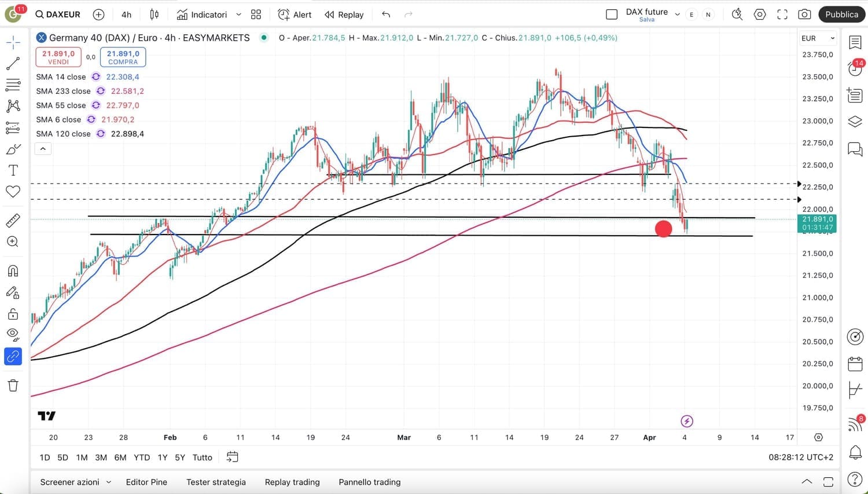Screen dimensions: 868x494
Task: Open the watchlist panel in right sidebar
Action: [x=855, y=42]
